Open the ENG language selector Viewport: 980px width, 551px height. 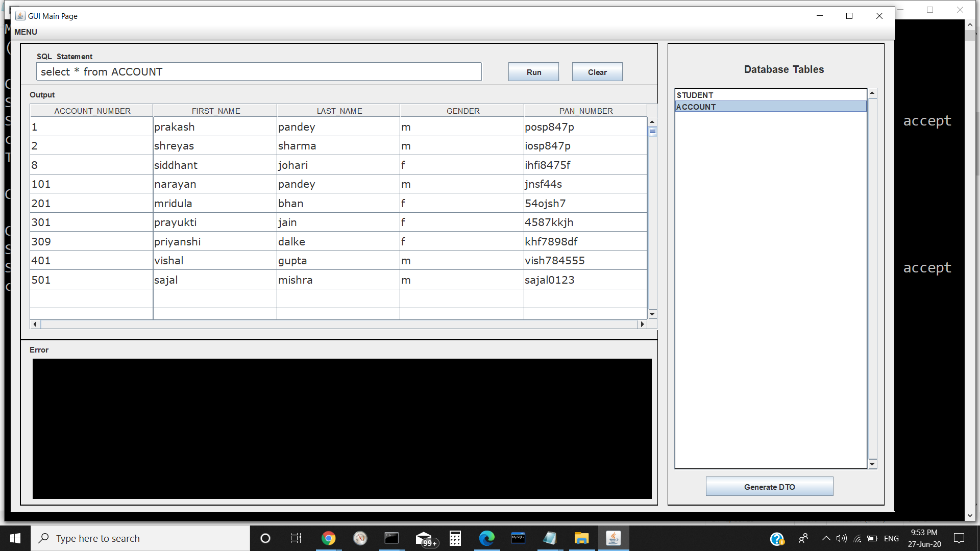tap(891, 538)
